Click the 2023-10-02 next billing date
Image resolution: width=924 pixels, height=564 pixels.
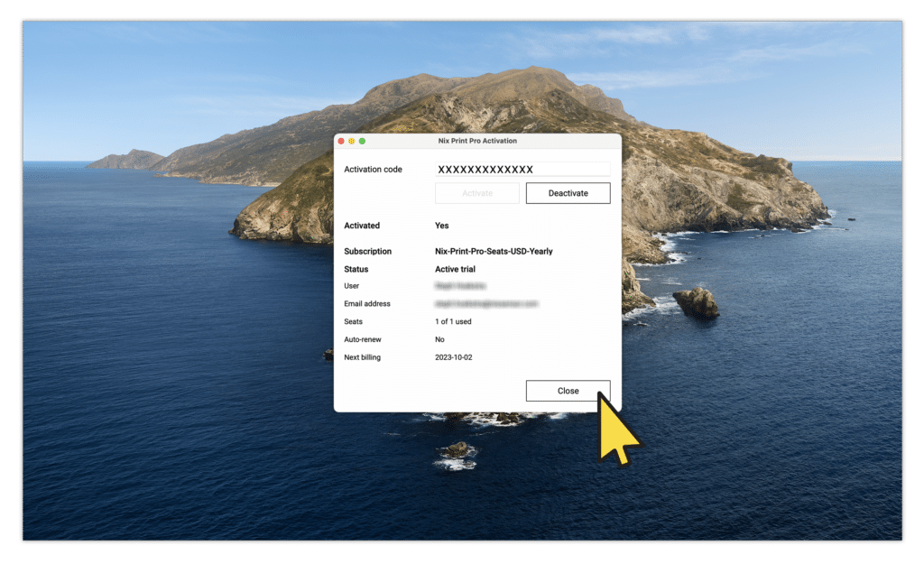(x=452, y=356)
